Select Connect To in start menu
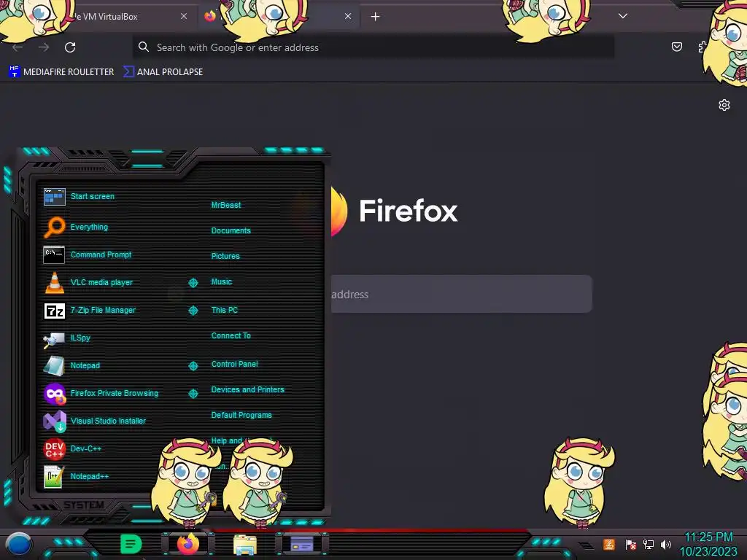This screenshot has width=747, height=560. pos(231,335)
